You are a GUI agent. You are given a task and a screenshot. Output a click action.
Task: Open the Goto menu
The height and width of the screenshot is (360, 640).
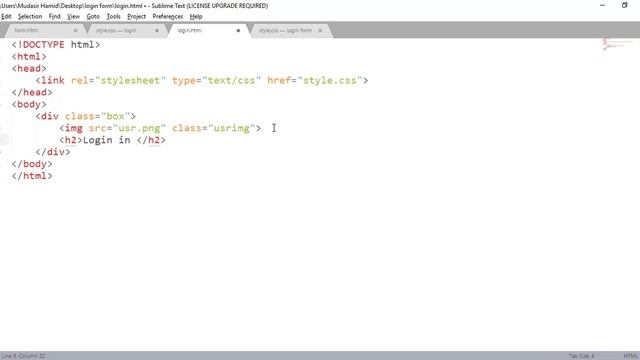pos(93,16)
